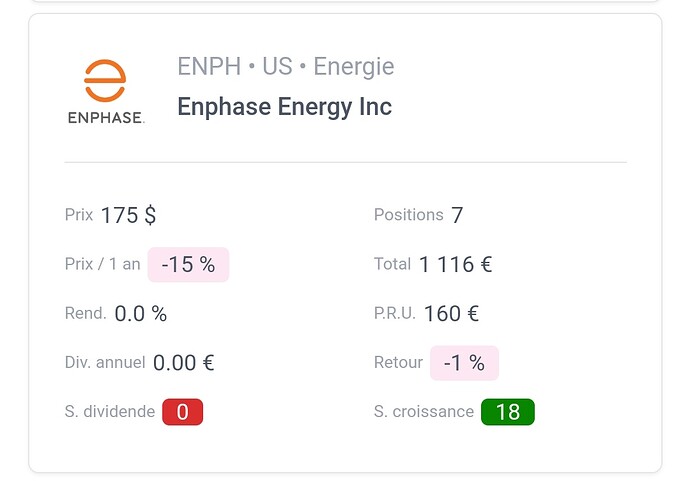Click the -1 % return badge
This screenshot has width=690, height=481.
pos(464,363)
